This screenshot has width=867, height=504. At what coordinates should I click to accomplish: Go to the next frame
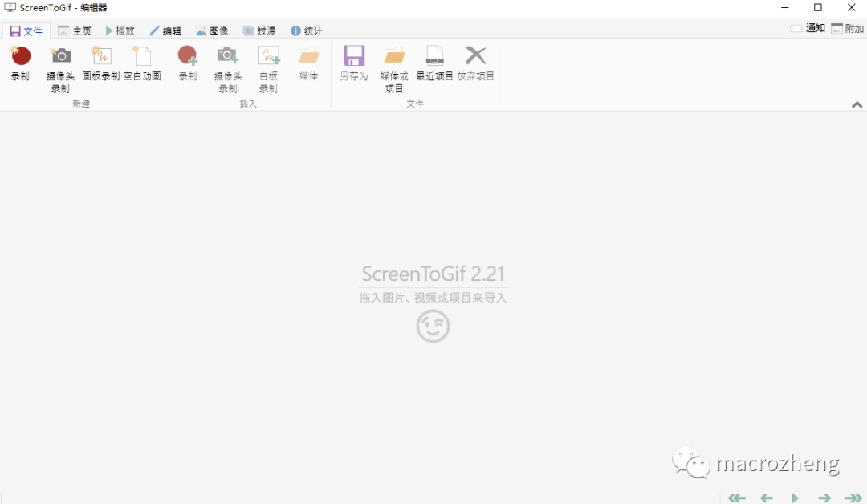(824, 498)
